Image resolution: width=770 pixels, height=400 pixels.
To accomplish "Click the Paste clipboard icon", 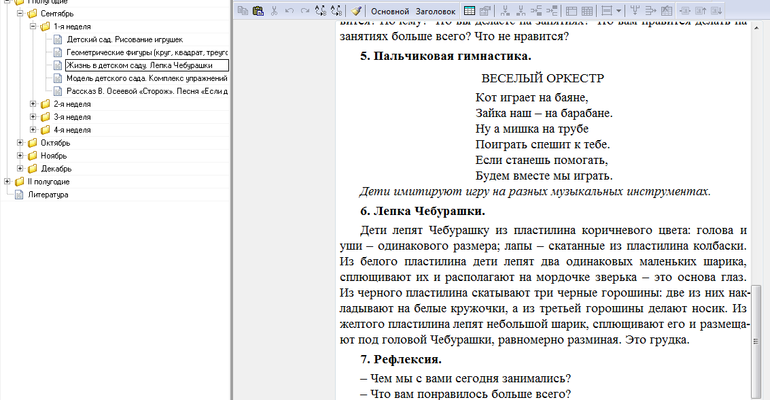I will 259,10.
